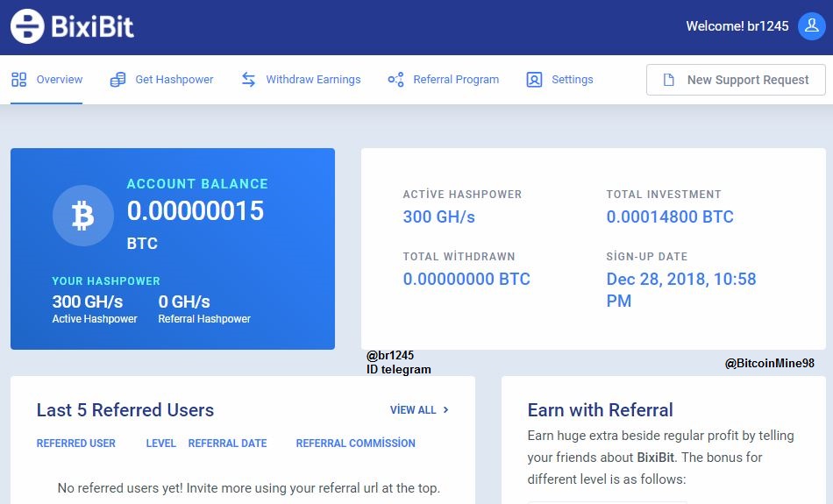
Task: Click the Referral Hashpower label
Action: [204, 319]
